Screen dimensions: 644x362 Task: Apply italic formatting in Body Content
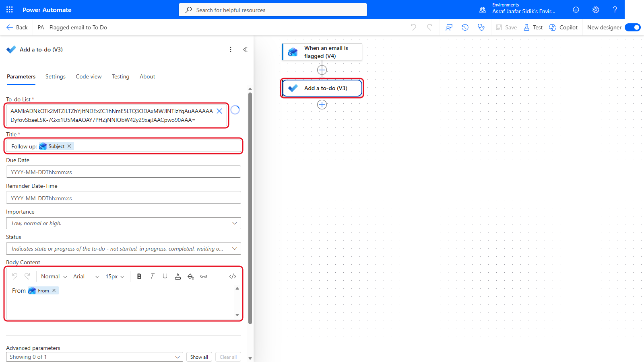click(x=152, y=276)
